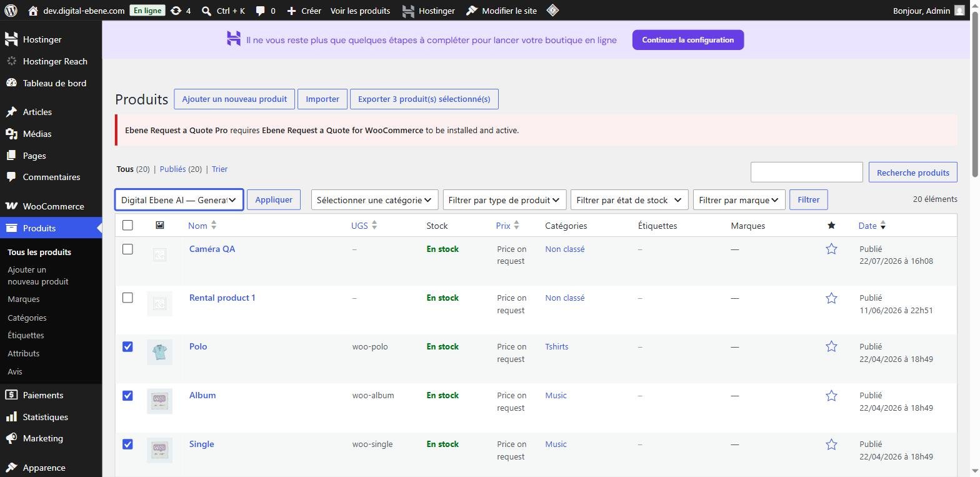
Task: Click the Pages sidebar icon
Action: [x=11, y=156]
